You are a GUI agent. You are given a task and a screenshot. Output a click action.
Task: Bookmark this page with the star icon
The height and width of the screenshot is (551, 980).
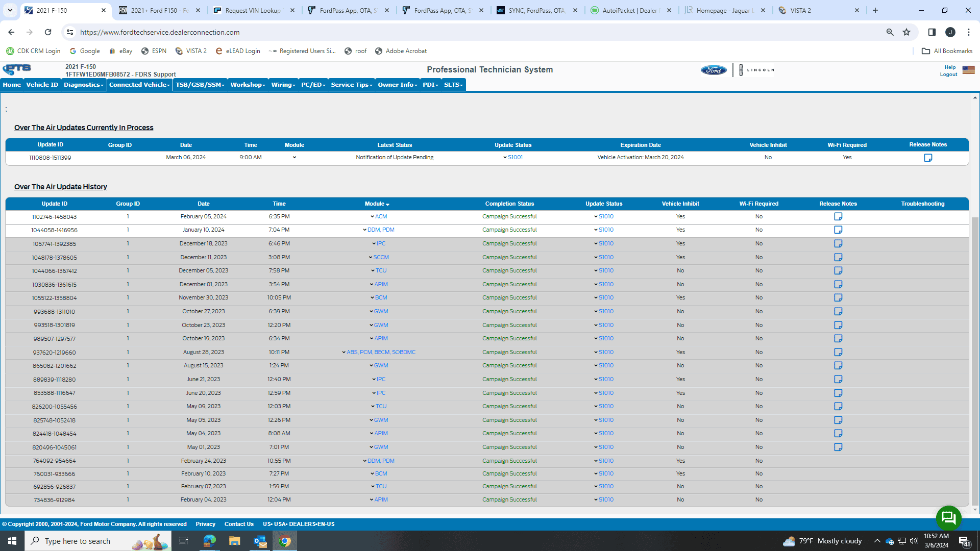coord(906,32)
